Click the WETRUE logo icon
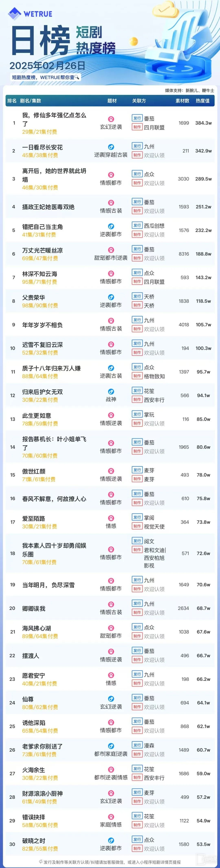The width and height of the screenshot is (220, 868). point(14,13)
